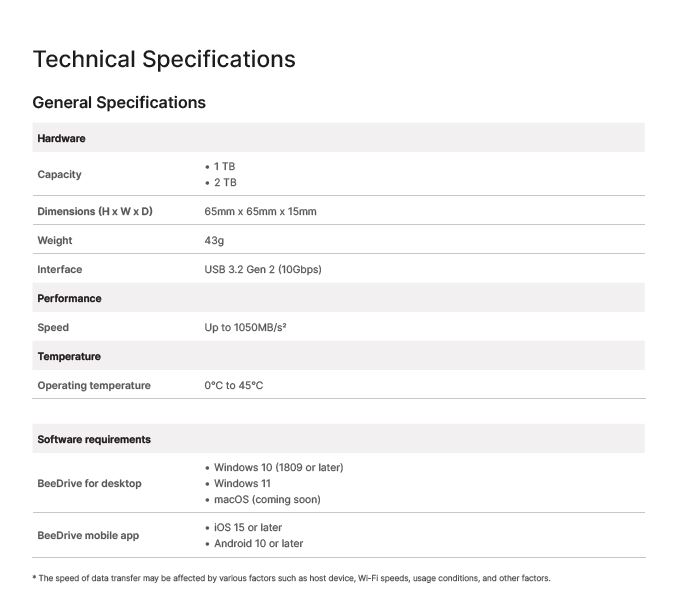Select the BeeDrive mobile app label
This screenshot has width=675, height=611.
tap(88, 535)
